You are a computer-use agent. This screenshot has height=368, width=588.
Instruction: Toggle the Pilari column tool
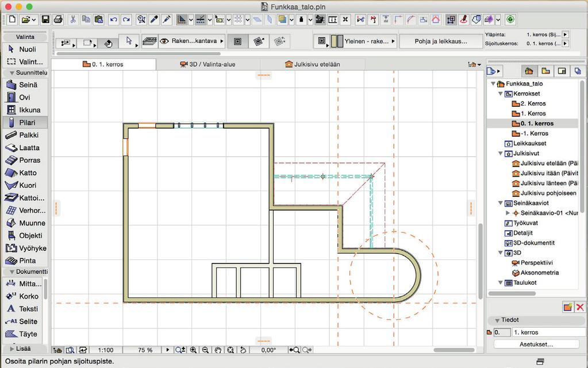(25, 122)
